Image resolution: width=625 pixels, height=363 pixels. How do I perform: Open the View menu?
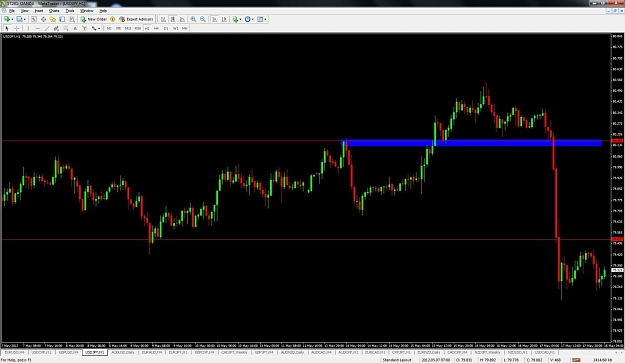(x=24, y=11)
